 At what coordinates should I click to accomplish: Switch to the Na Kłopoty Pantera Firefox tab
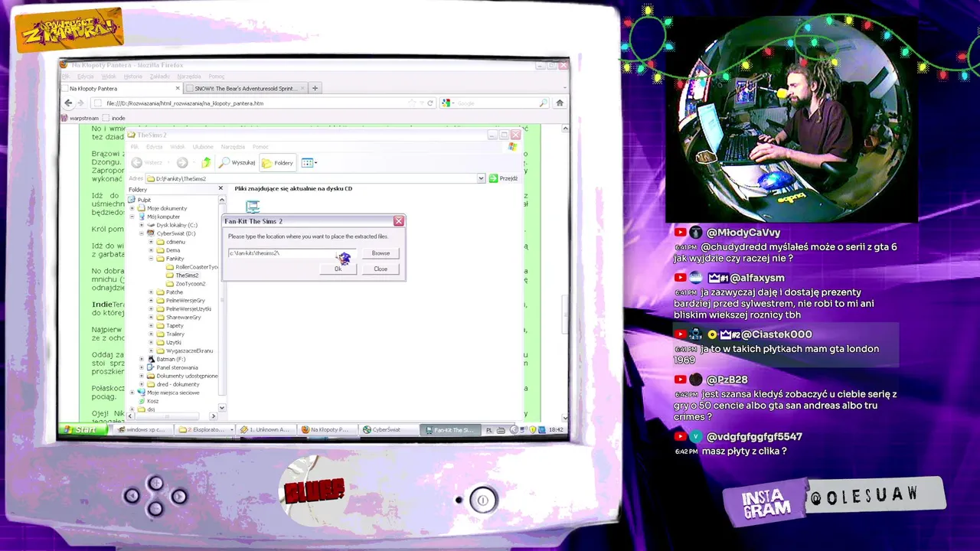coord(122,89)
